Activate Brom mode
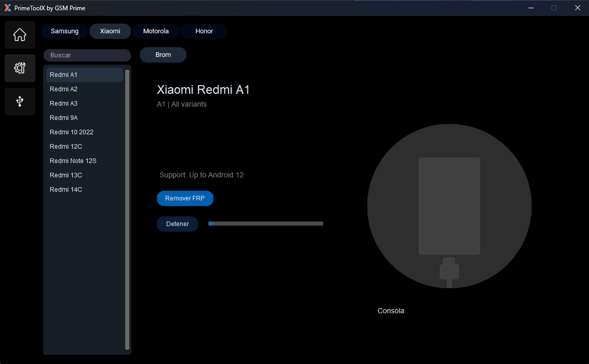This screenshot has width=589, height=364. pos(163,54)
